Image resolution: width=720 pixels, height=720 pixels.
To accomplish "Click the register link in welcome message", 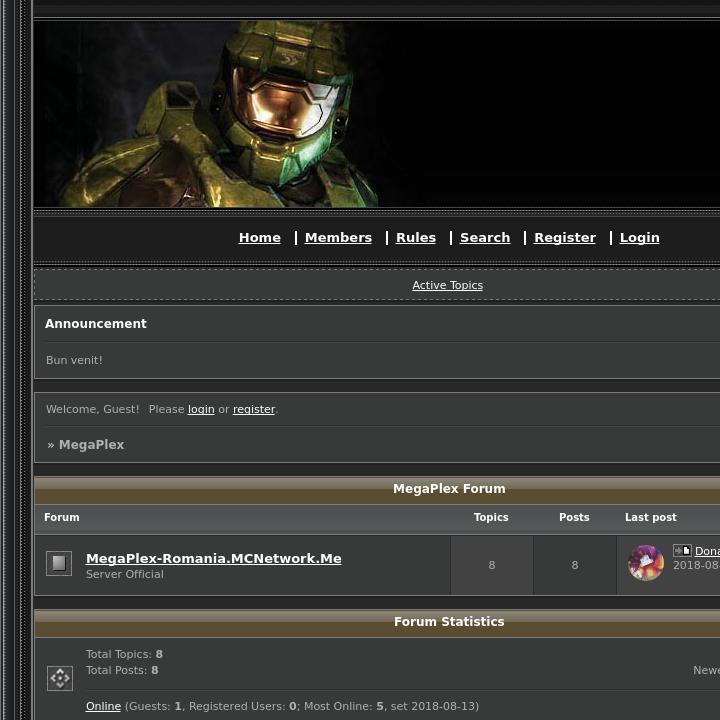I will pos(254,410).
